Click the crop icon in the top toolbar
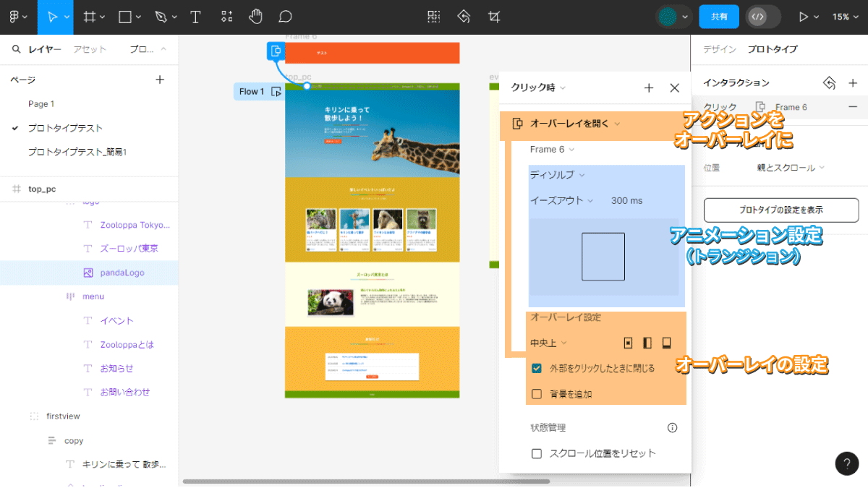 [x=495, y=17]
